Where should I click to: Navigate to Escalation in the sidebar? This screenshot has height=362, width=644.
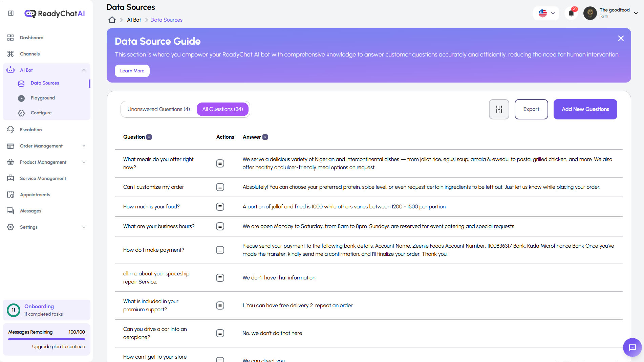[x=31, y=130]
